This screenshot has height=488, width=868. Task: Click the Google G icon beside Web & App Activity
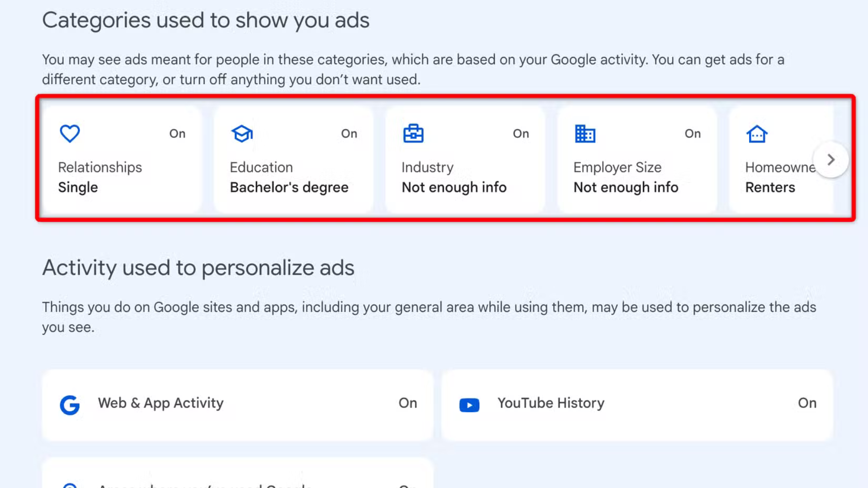[x=70, y=404]
